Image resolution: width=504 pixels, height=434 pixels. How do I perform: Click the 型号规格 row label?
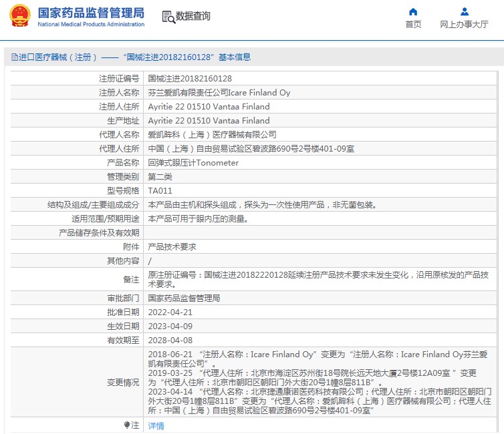pos(123,191)
